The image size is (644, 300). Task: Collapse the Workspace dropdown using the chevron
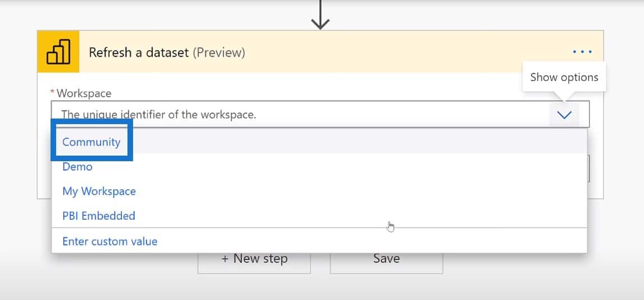click(x=564, y=115)
